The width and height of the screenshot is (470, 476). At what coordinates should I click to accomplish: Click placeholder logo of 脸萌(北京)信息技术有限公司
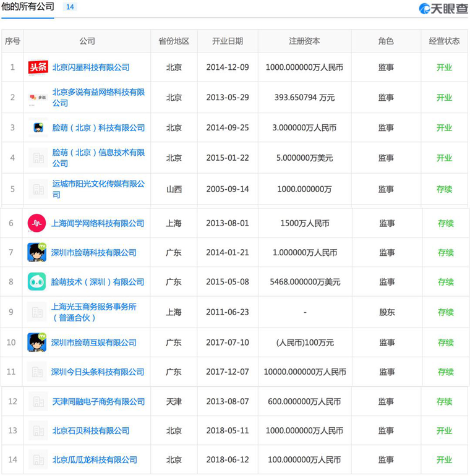click(x=38, y=158)
